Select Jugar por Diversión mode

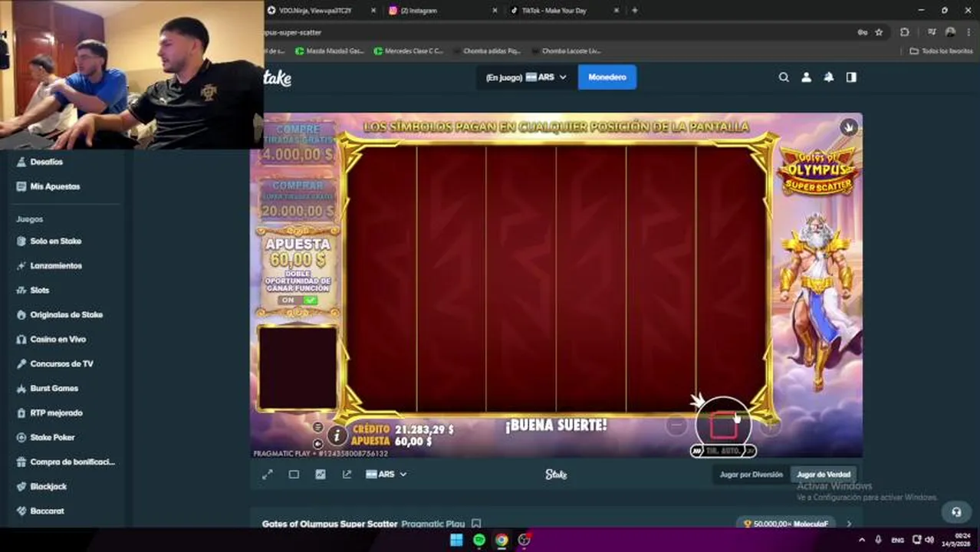(751, 475)
